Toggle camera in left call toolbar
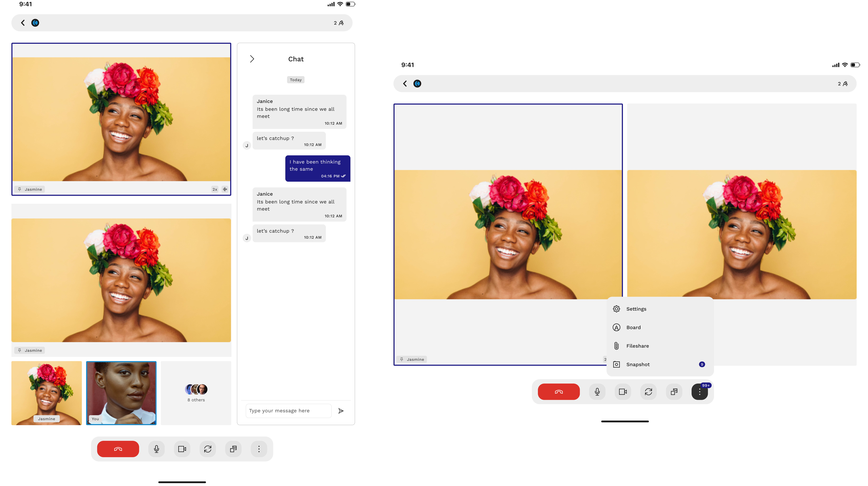Viewport: 868px width, 486px height. click(182, 449)
